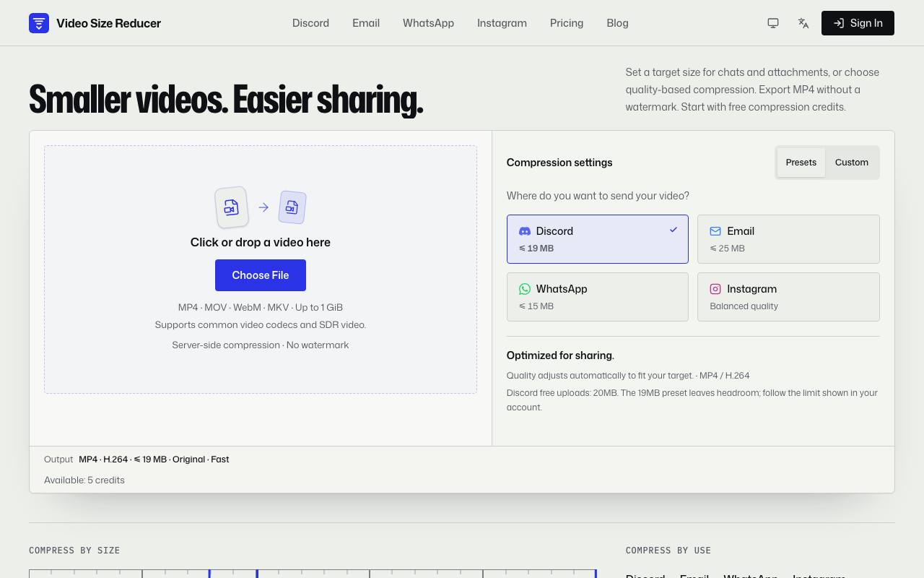Click the output summary 'MP4 · H.264 · ≤ 19 MB · Original · Fast'

pos(154,460)
